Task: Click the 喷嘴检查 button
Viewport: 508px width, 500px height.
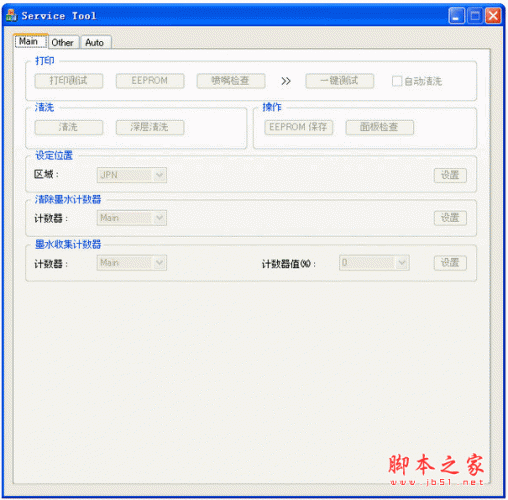Action: [x=231, y=81]
